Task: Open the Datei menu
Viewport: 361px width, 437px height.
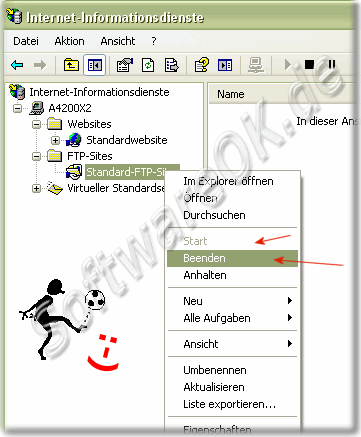Action: coord(26,41)
